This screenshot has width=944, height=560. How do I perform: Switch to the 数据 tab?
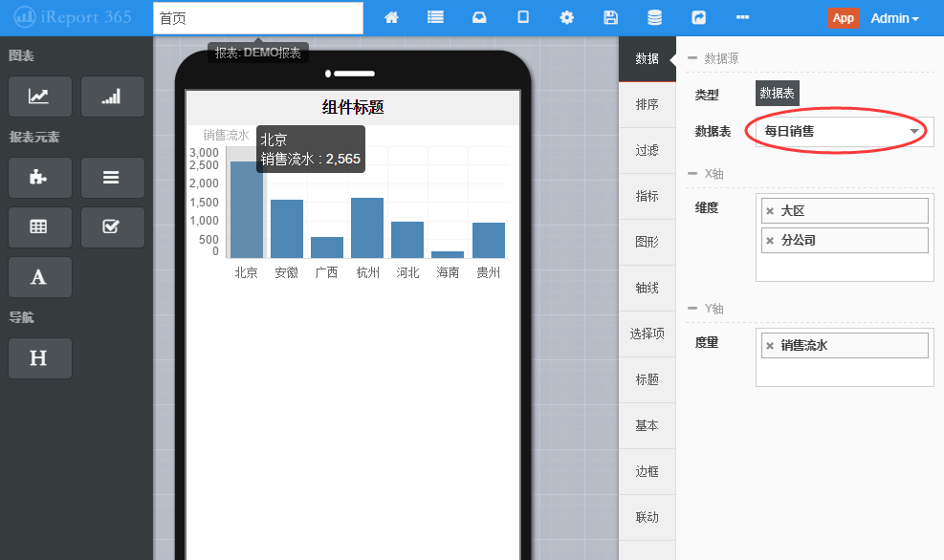(x=648, y=58)
